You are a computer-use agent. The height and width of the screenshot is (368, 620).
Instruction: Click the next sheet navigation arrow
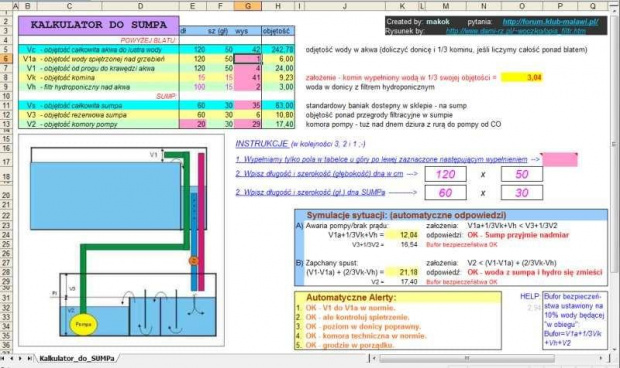coord(20,358)
